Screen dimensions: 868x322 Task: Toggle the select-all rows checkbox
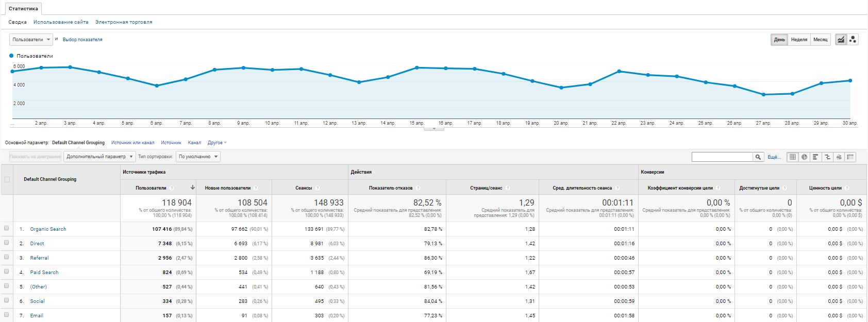[7, 180]
